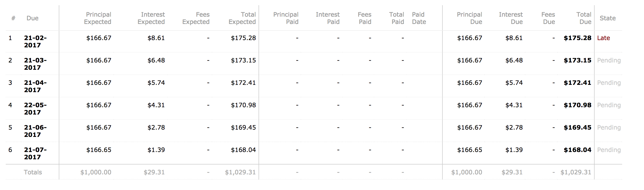Click the State column header
644x190 pixels.
(x=608, y=18)
